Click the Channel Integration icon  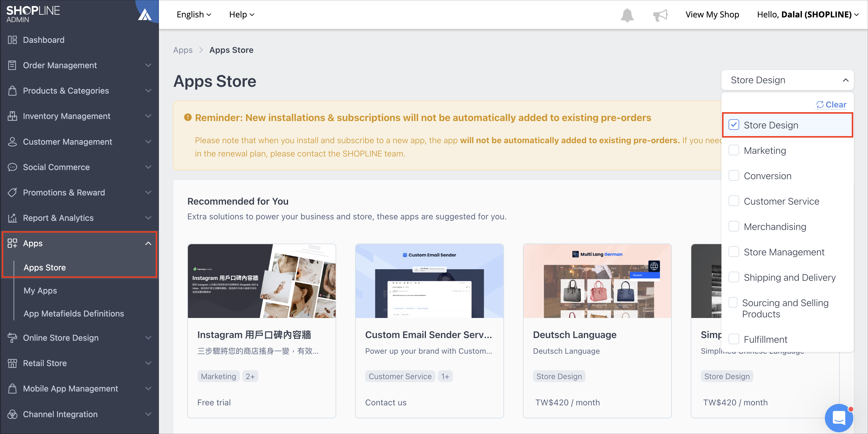pos(12,414)
